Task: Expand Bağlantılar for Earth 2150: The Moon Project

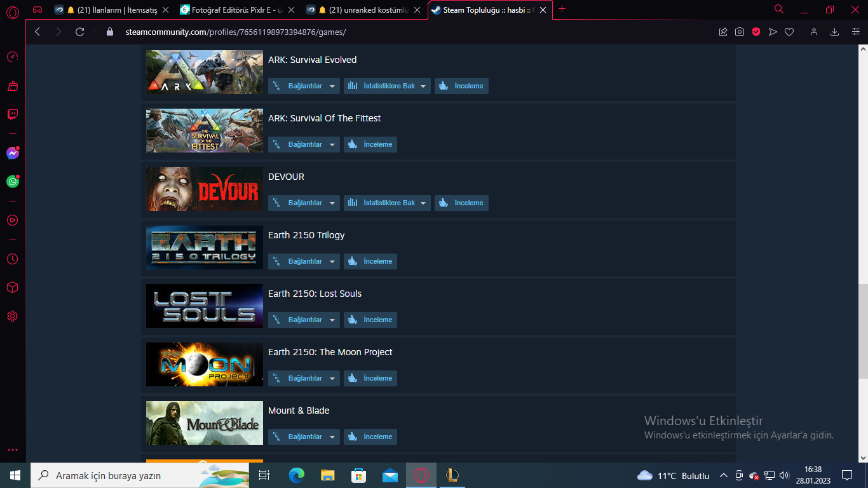Action: click(304, 378)
